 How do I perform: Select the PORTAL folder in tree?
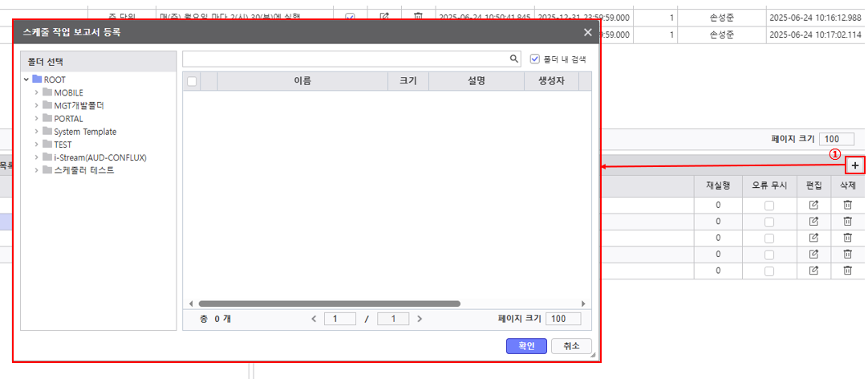point(68,119)
